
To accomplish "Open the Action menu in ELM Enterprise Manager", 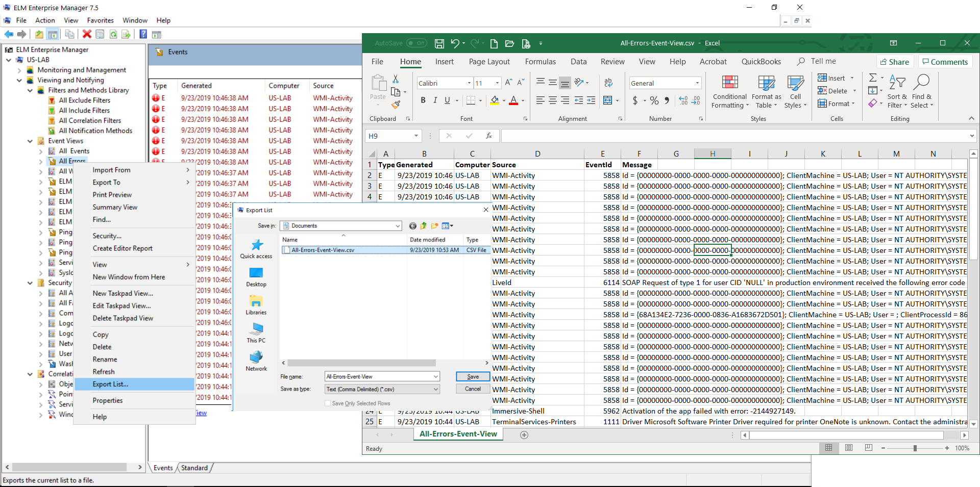I will 45,20.
